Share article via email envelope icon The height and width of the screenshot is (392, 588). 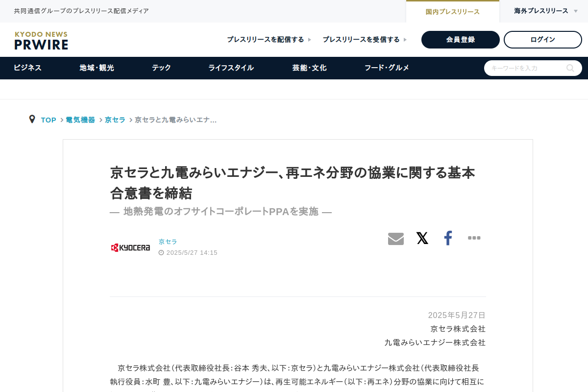[x=396, y=239]
